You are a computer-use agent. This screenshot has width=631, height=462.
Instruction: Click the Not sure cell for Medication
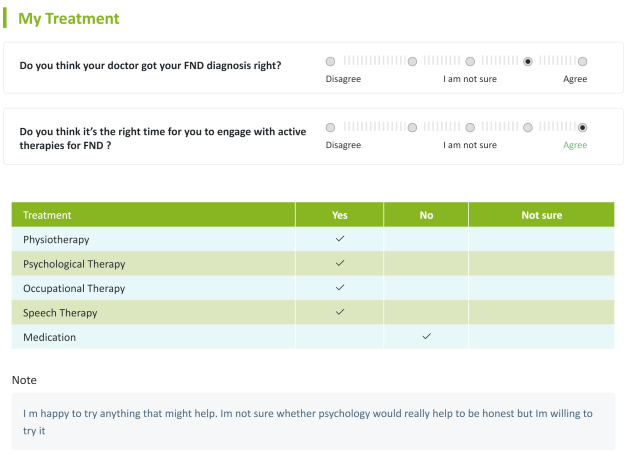coord(541,337)
